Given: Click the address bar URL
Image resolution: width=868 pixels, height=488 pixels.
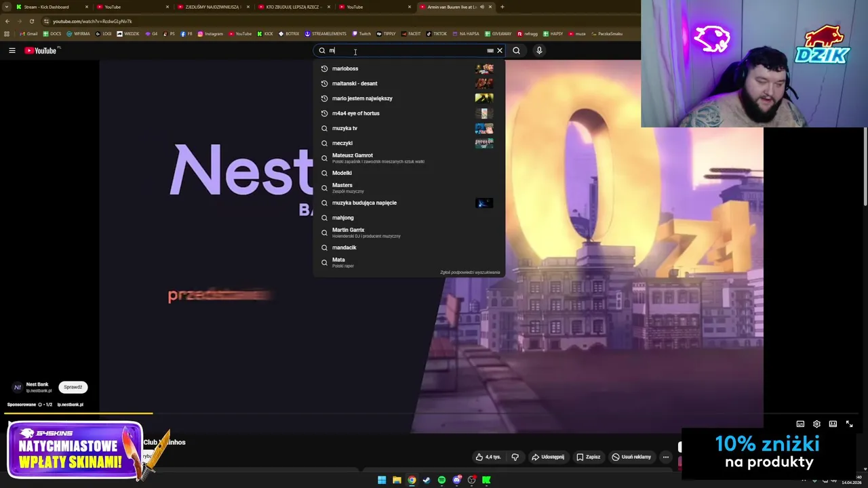Looking at the screenshot, I should click(92, 21).
